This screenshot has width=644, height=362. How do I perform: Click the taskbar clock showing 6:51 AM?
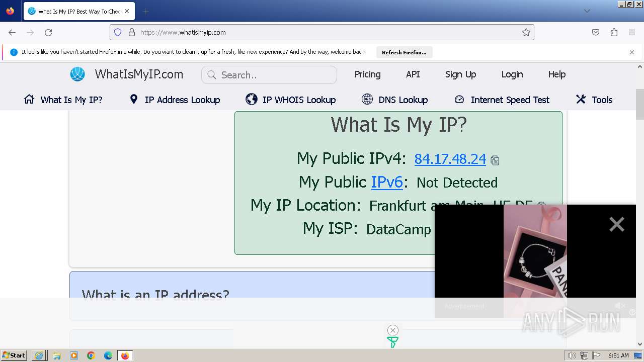tap(618, 355)
